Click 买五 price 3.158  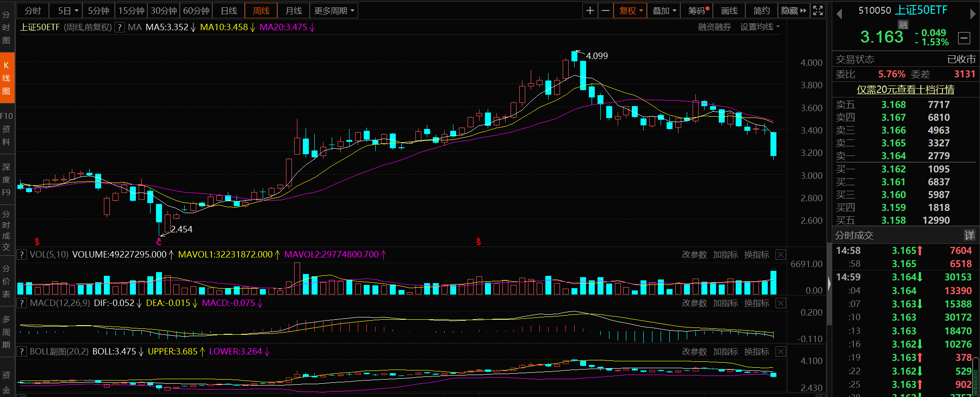pos(894,220)
